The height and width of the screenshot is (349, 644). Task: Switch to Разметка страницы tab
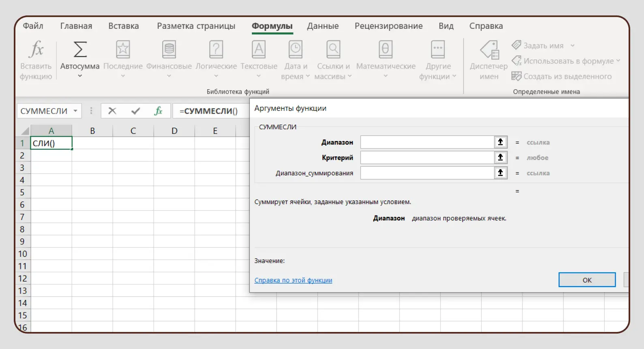coord(196,26)
